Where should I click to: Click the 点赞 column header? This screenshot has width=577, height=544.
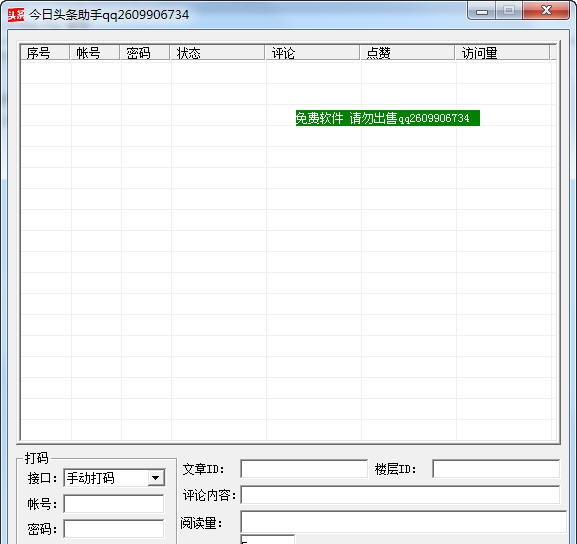pos(407,53)
